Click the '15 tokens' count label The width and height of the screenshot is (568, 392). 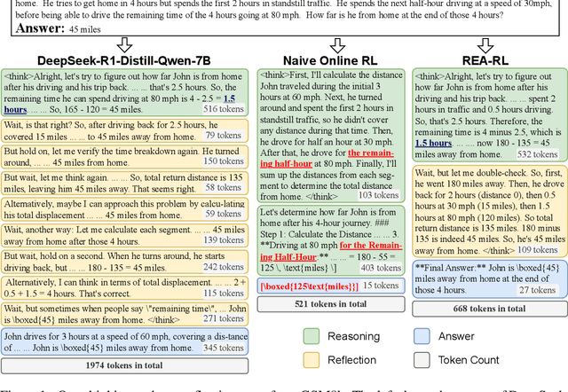381,286
